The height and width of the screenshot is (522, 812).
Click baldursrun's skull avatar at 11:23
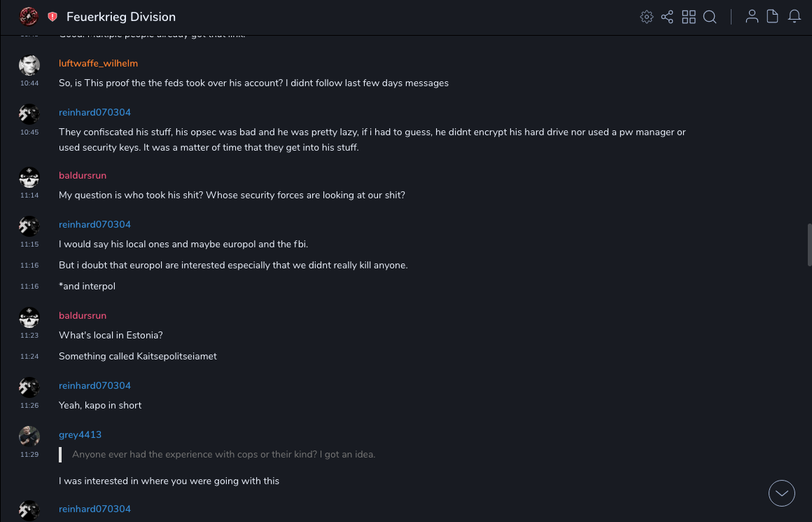pos(29,317)
